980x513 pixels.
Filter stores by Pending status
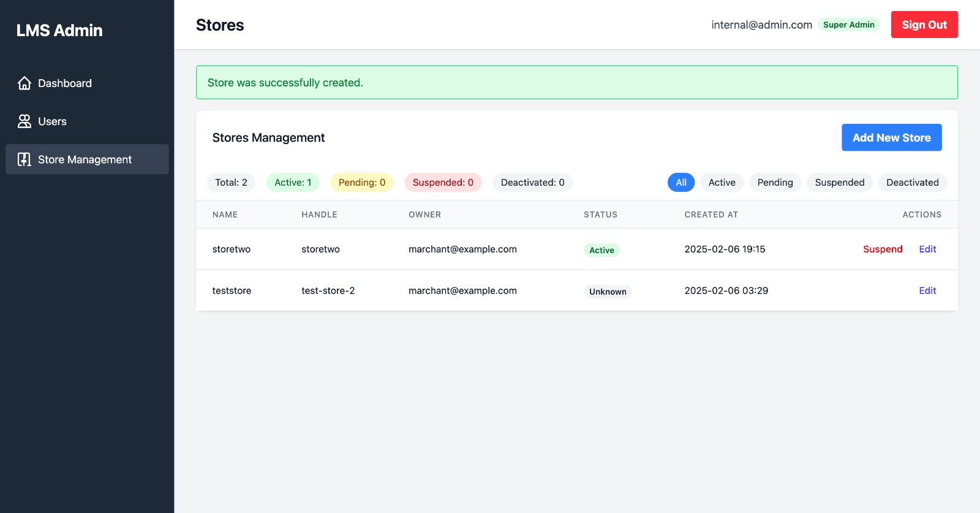pyautogui.click(x=775, y=182)
